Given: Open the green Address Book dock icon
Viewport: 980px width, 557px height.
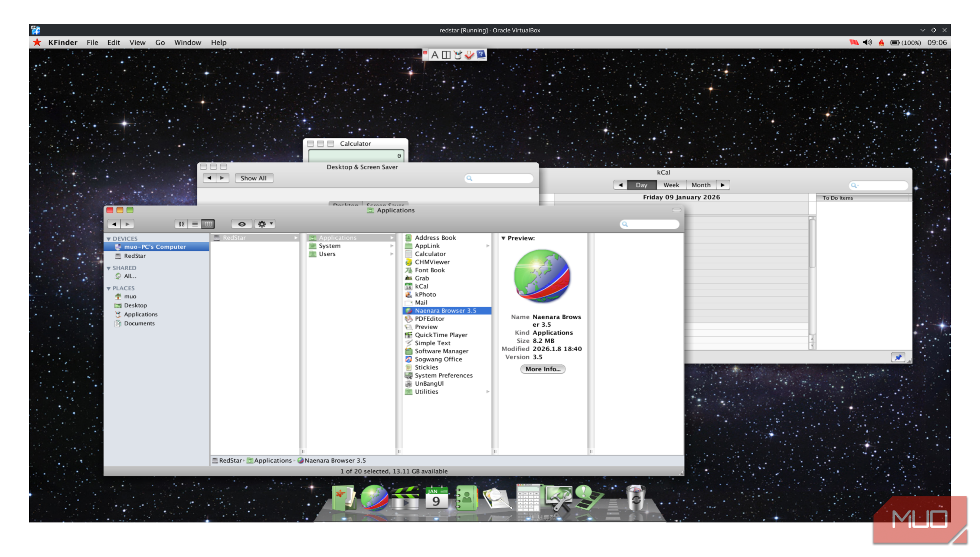Looking at the screenshot, I should [466, 498].
